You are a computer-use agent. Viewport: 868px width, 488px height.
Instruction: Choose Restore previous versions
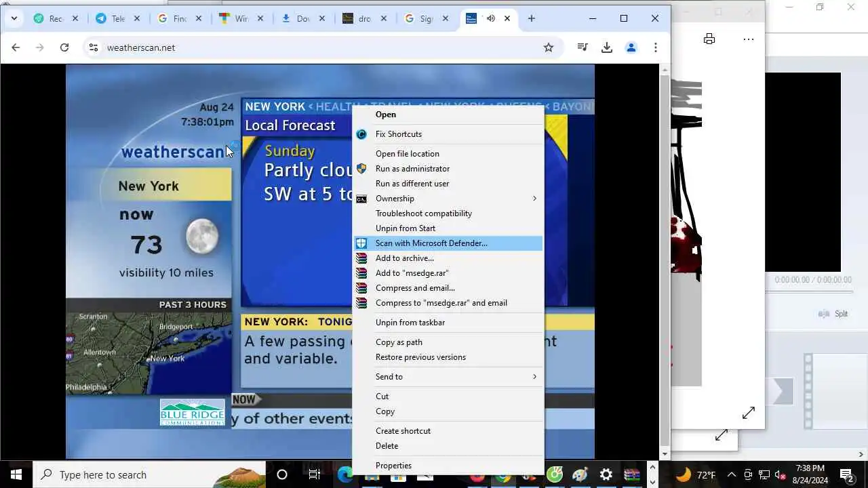click(x=420, y=357)
